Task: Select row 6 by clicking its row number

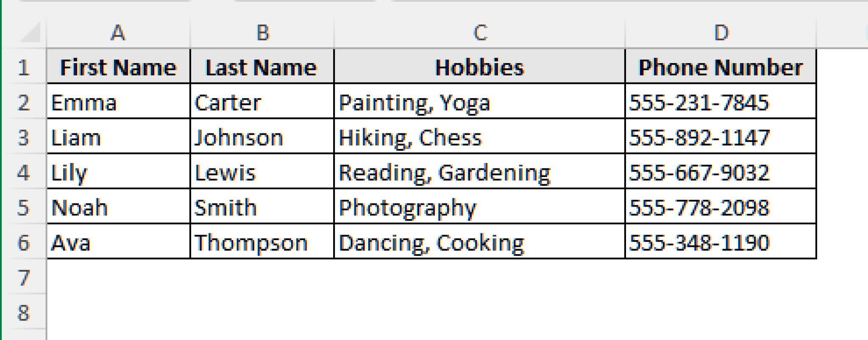Action: pos(23,242)
